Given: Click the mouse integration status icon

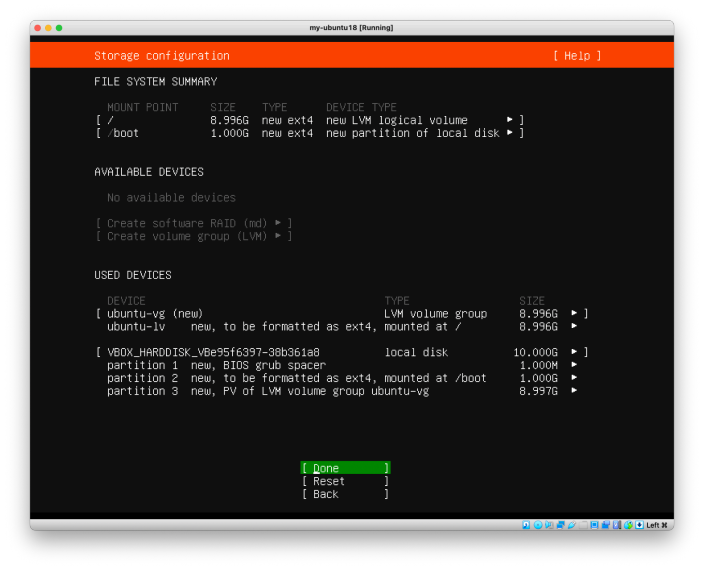Looking at the screenshot, I should point(628,525).
